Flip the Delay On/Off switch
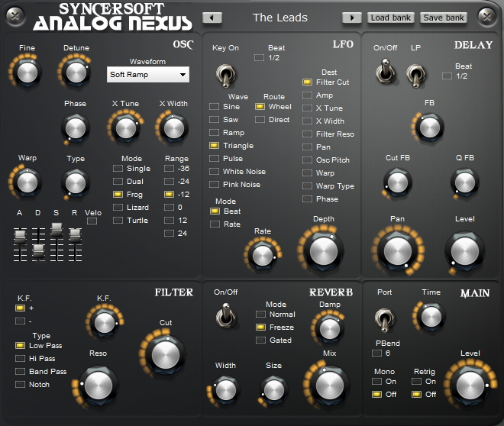The height and width of the screenshot is (426, 504). point(385,71)
